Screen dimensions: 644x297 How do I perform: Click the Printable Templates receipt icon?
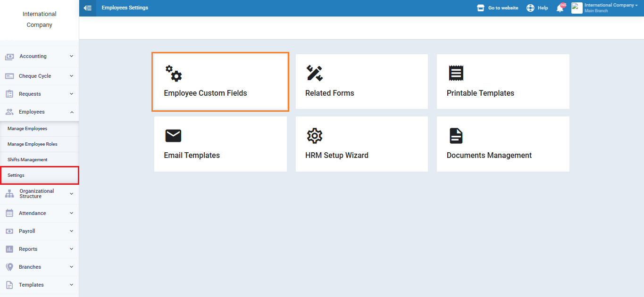point(456,73)
